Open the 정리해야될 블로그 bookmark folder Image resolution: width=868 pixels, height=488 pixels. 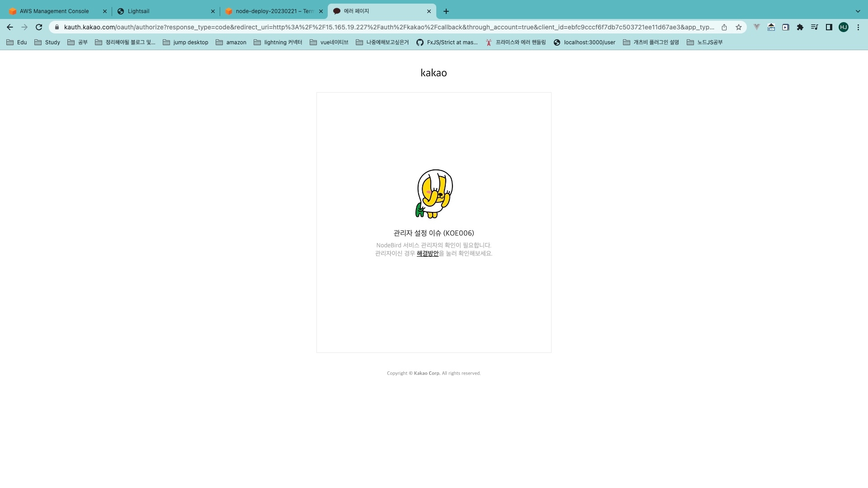point(125,42)
